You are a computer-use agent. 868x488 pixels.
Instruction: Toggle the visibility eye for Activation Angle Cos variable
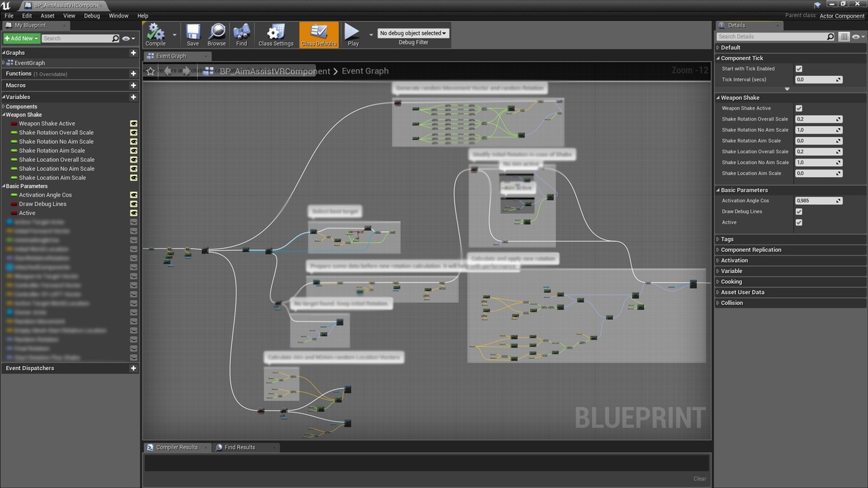pyautogui.click(x=134, y=195)
